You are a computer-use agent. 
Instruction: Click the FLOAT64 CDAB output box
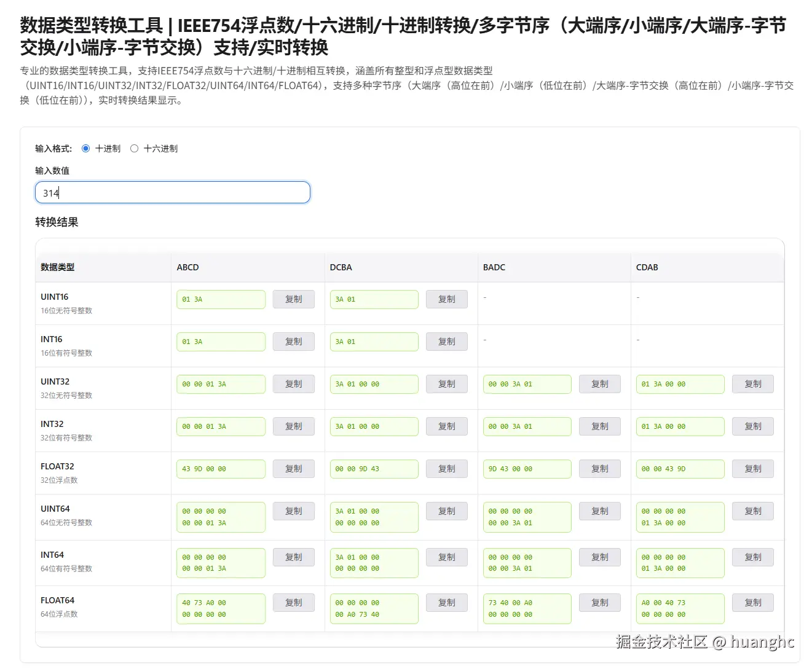click(x=680, y=609)
